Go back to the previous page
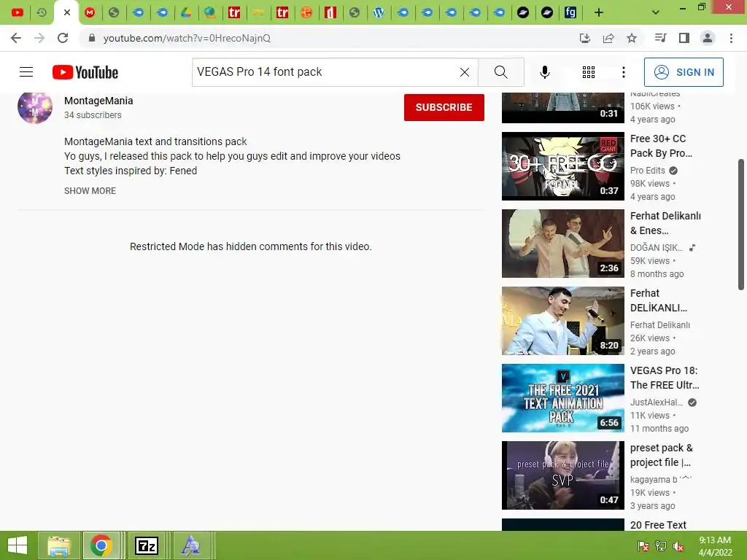Image resolution: width=747 pixels, height=560 pixels. [16, 38]
